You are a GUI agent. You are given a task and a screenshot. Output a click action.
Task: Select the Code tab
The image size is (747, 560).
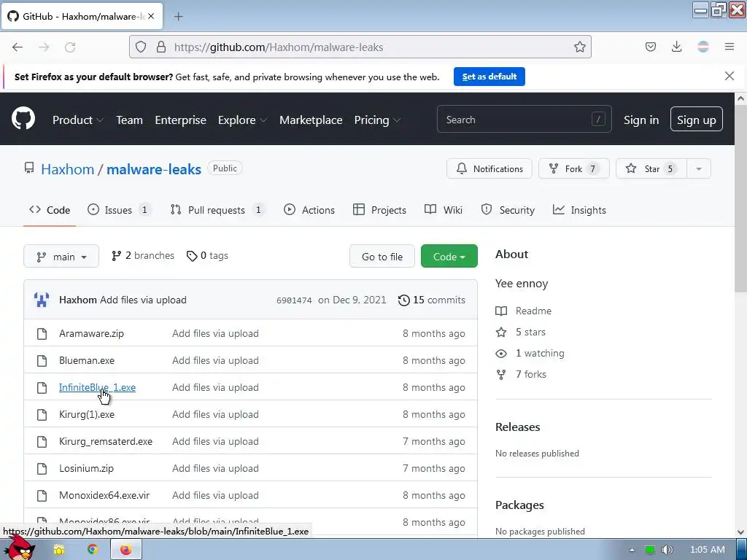click(50, 210)
